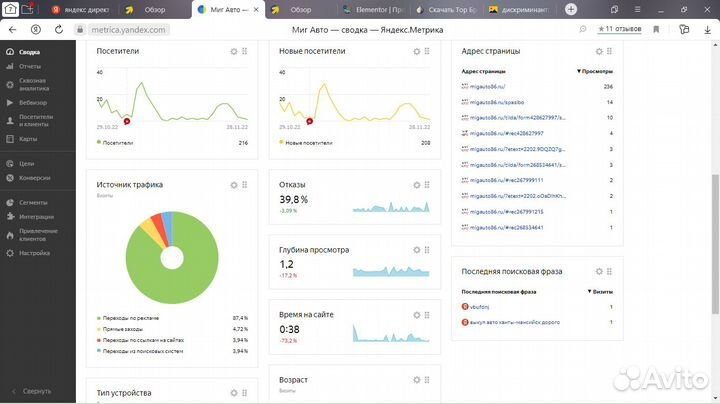This screenshot has height=404, width=720.
Task: Open the migauto86.ru/#rec428627997 link
Action: tap(506, 133)
